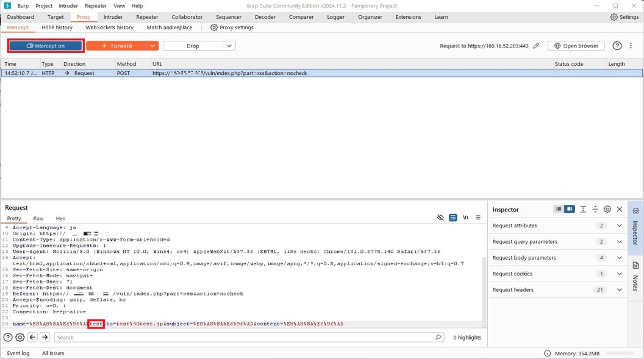The height and width of the screenshot is (359, 644).
Task: Click the request Search input field
Action: coord(244,337)
